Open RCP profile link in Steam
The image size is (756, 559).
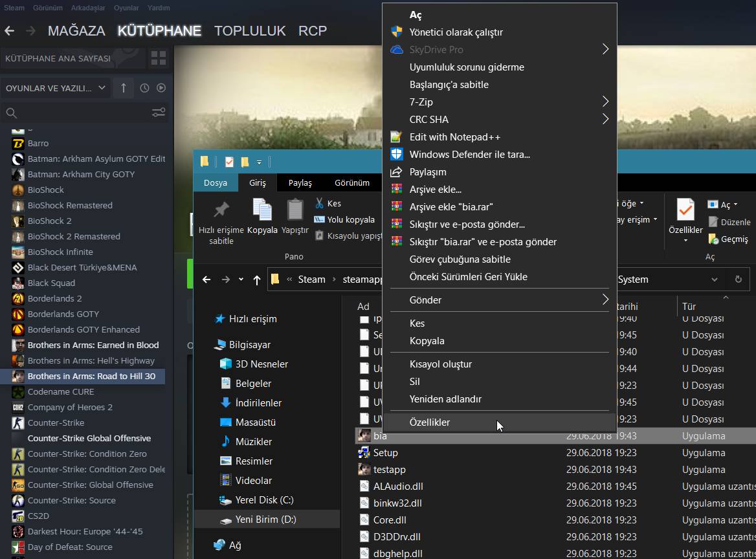(313, 31)
